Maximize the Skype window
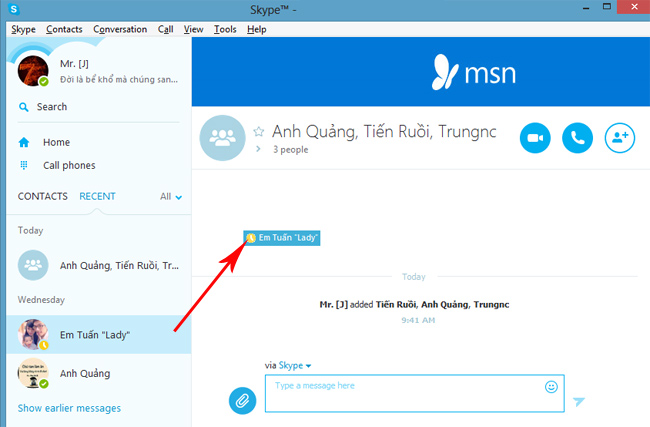650x427 pixels. click(606, 7)
